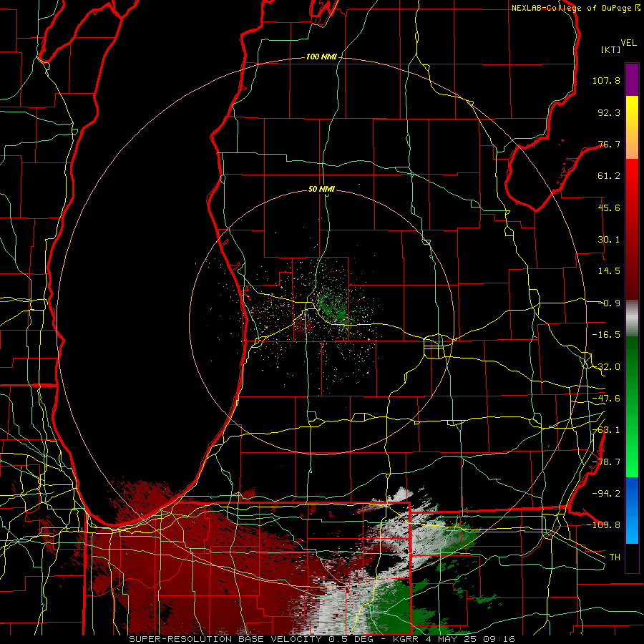Image resolution: width=644 pixels, height=644 pixels.
Task: Click the 107.8 legend value
Action: 606,80
